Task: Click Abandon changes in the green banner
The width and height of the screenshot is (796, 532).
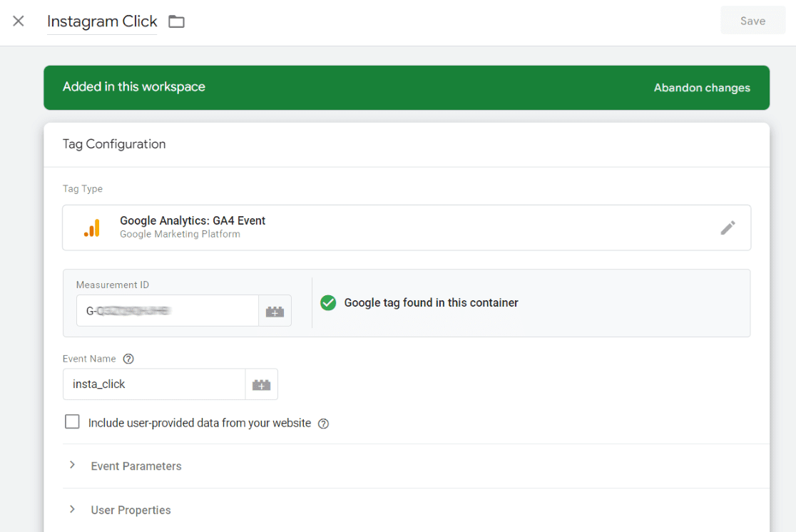Action: tap(702, 87)
